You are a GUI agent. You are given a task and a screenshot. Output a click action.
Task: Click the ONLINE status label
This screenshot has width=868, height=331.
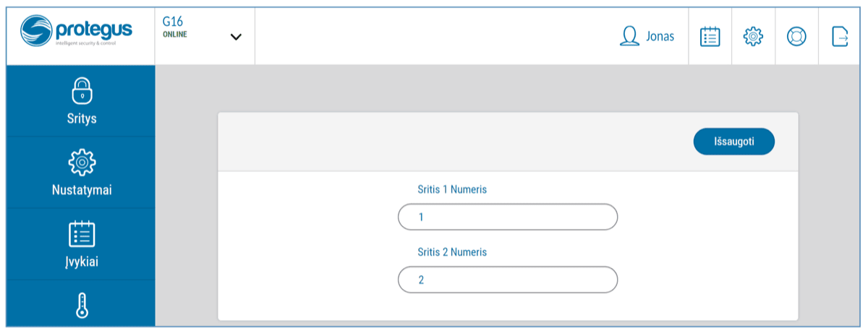[x=175, y=35]
